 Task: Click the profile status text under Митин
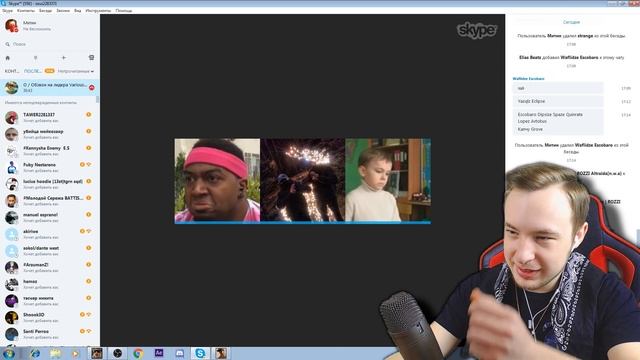coord(37,29)
